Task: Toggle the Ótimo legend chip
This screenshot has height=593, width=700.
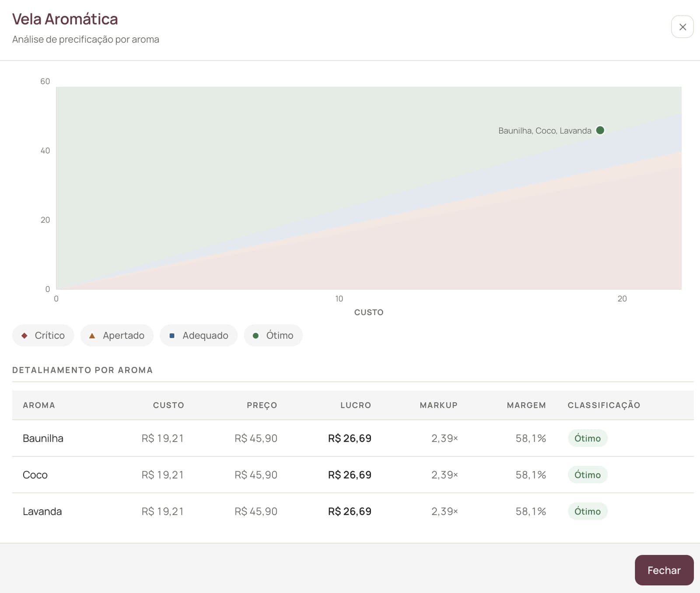Action: coord(273,335)
